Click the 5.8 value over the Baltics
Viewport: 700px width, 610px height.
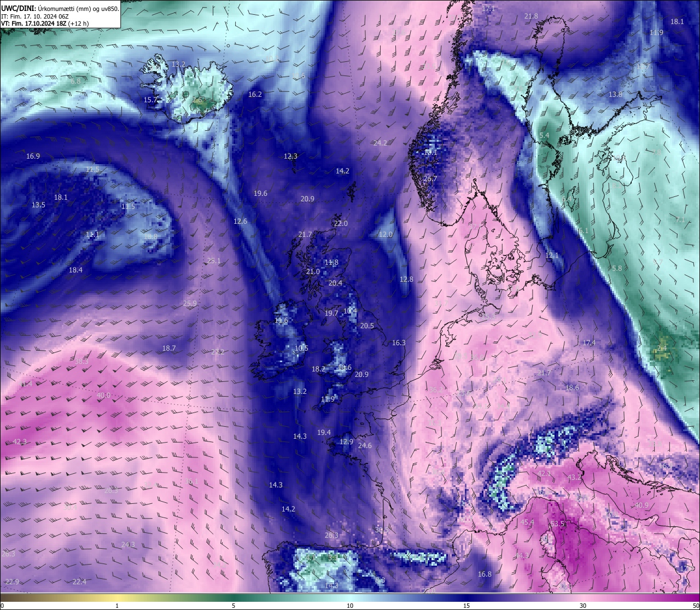[x=617, y=268]
